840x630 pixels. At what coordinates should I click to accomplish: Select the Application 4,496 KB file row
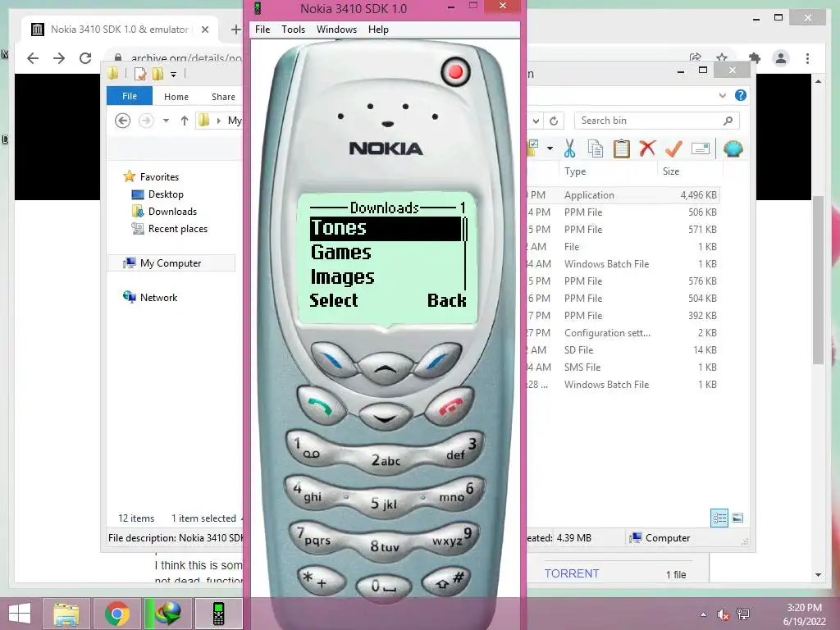click(622, 195)
